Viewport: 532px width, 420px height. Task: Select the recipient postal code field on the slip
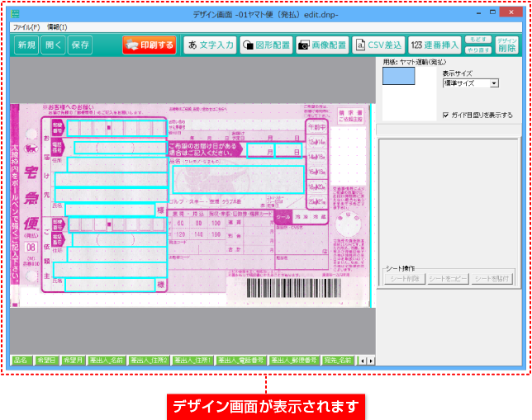pyautogui.click(x=116, y=128)
